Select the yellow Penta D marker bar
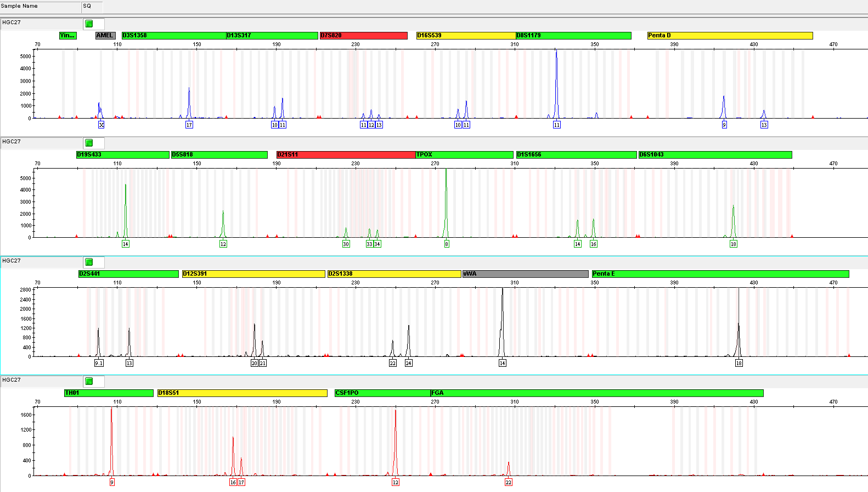 pyautogui.click(x=729, y=36)
